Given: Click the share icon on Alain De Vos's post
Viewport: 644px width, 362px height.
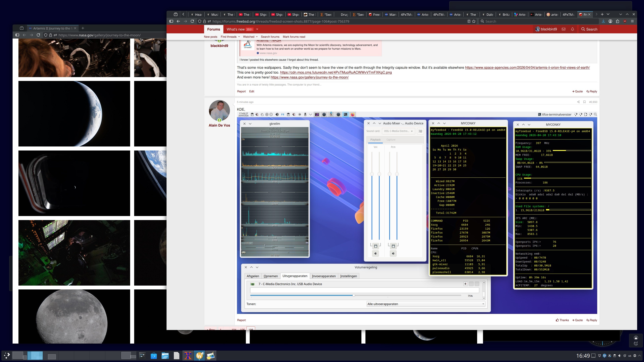Looking at the screenshot, I should pyautogui.click(x=578, y=102).
